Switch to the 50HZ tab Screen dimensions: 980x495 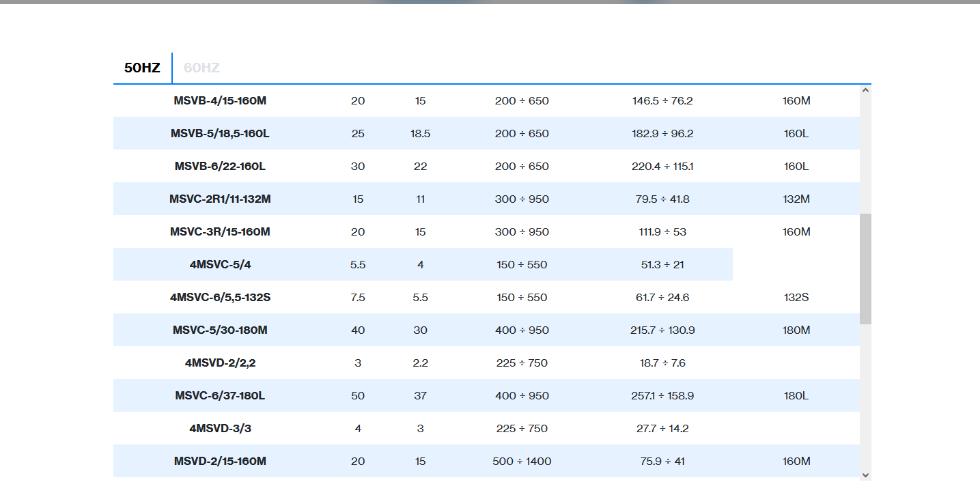click(142, 68)
